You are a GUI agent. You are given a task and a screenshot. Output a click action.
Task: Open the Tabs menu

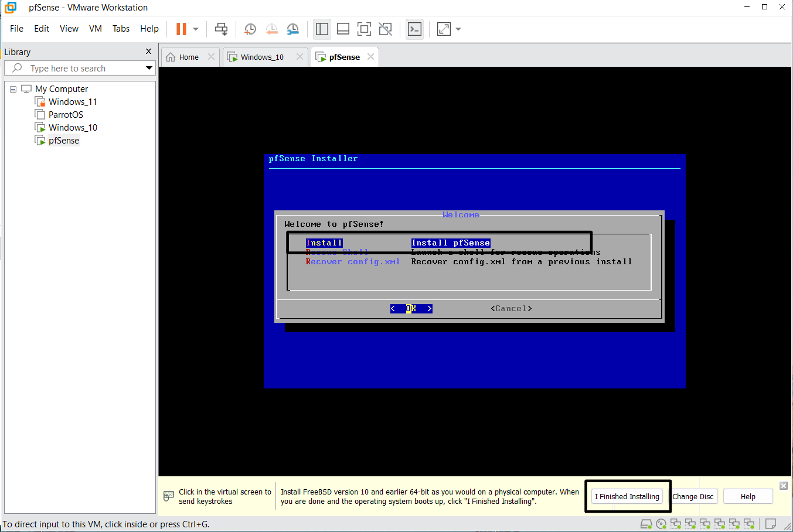click(x=121, y=29)
